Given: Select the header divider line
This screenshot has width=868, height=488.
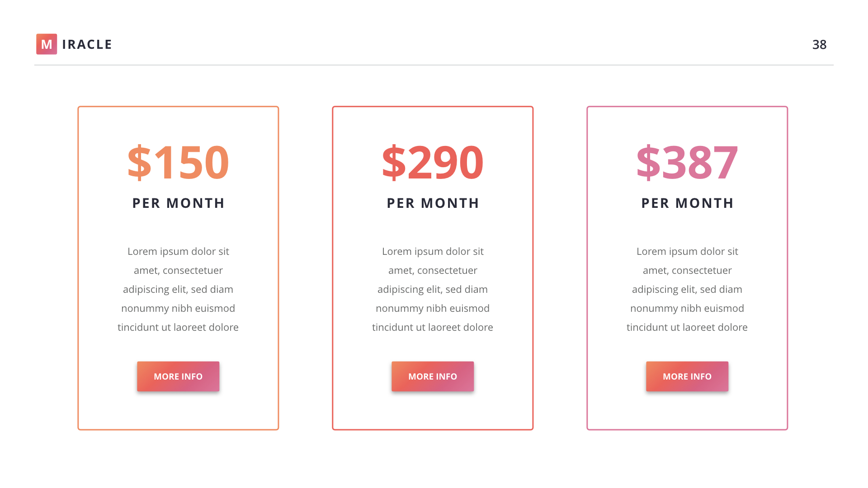Looking at the screenshot, I should pyautogui.click(x=434, y=65).
